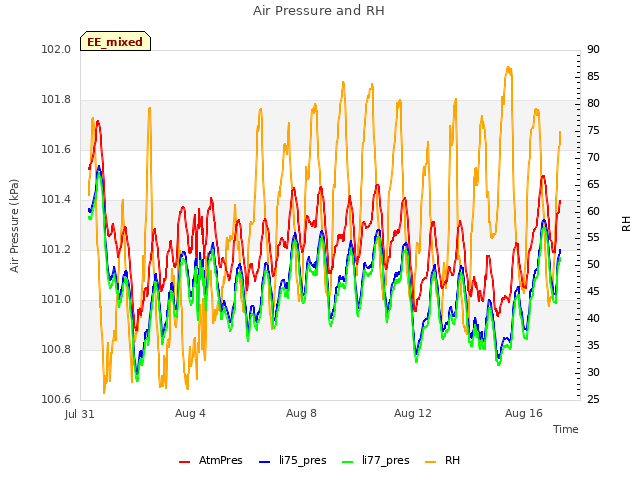Click the Aug 4 date tick label
Screen dimensions: 640x480
point(190,413)
